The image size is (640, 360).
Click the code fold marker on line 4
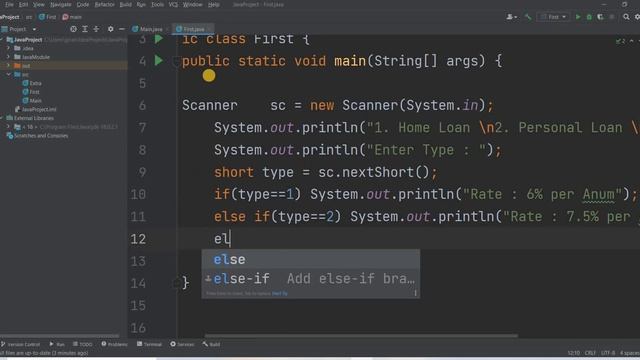[x=176, y=62]
